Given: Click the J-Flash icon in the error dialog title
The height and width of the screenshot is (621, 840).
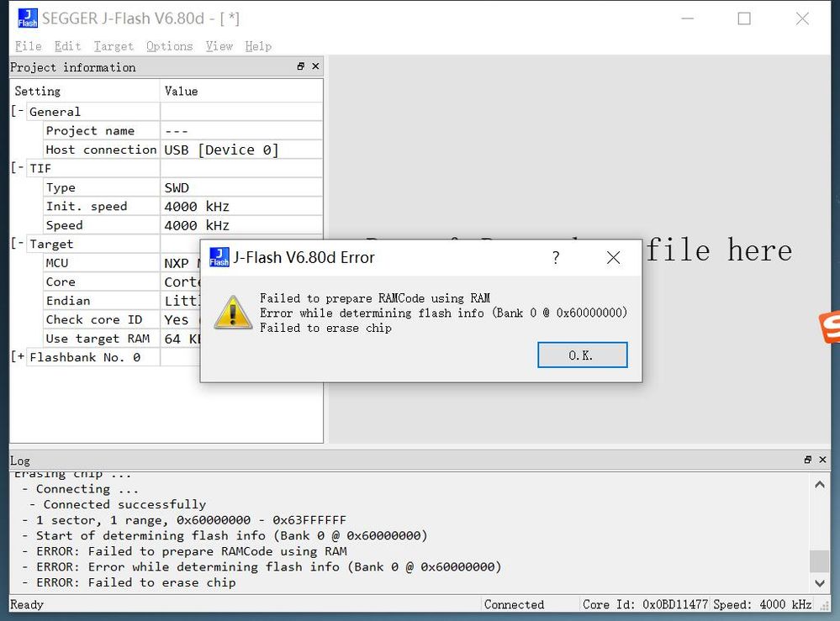Looking at the screenshot, I should click(x=218, y=258).
